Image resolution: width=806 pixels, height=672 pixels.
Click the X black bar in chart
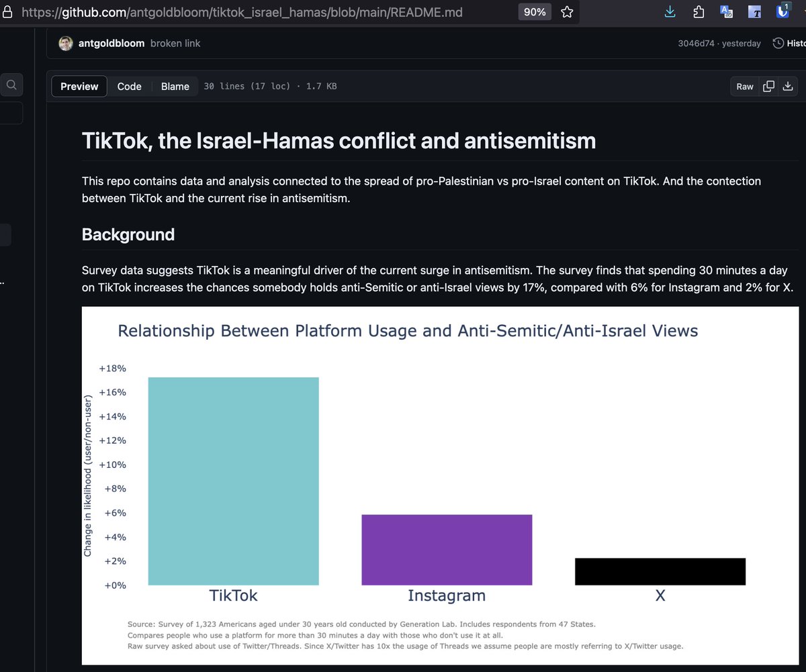[660, 571]
